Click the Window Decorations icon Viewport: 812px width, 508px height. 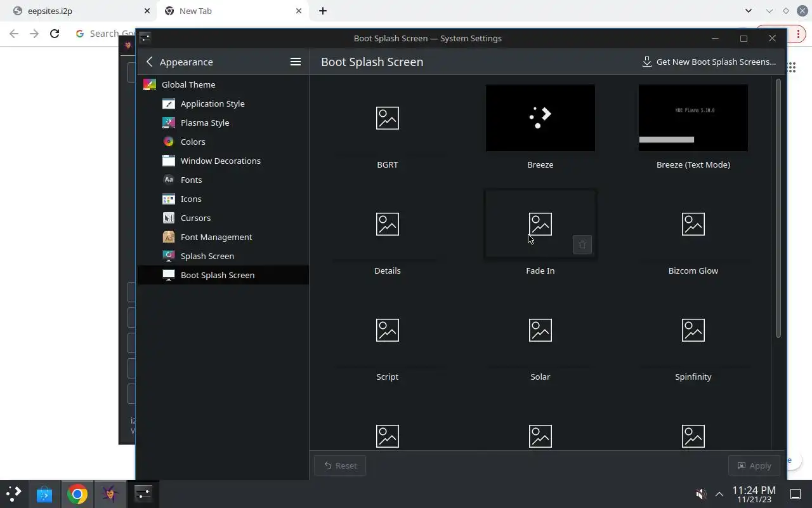pyautogui.click(x=168, y=161)
